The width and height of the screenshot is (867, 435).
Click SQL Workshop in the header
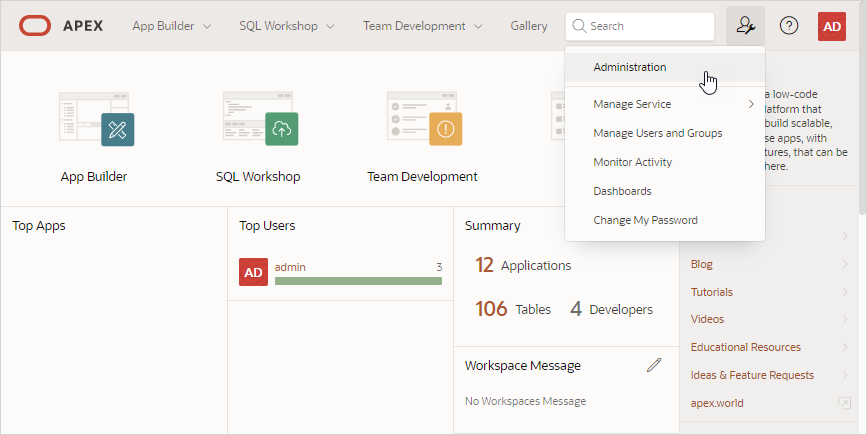(x=278, y=26)
